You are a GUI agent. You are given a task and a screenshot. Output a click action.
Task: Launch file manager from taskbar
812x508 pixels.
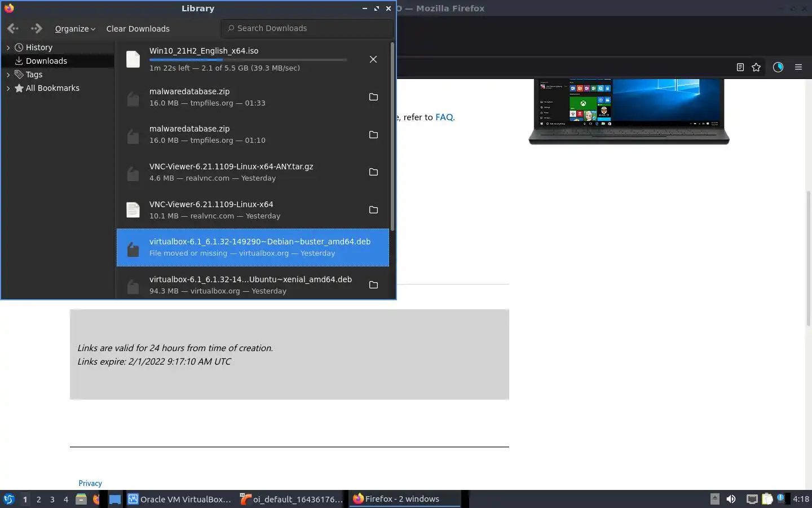pos(81,499)
